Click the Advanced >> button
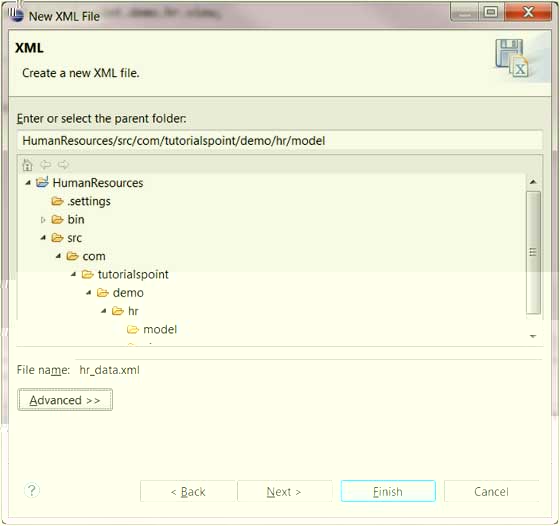 [x=65, y=400]
